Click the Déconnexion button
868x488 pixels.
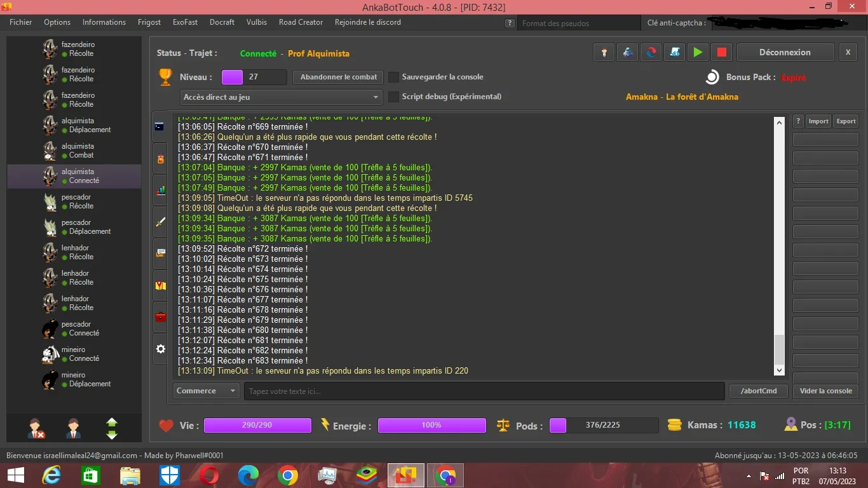tap(785, 52)
